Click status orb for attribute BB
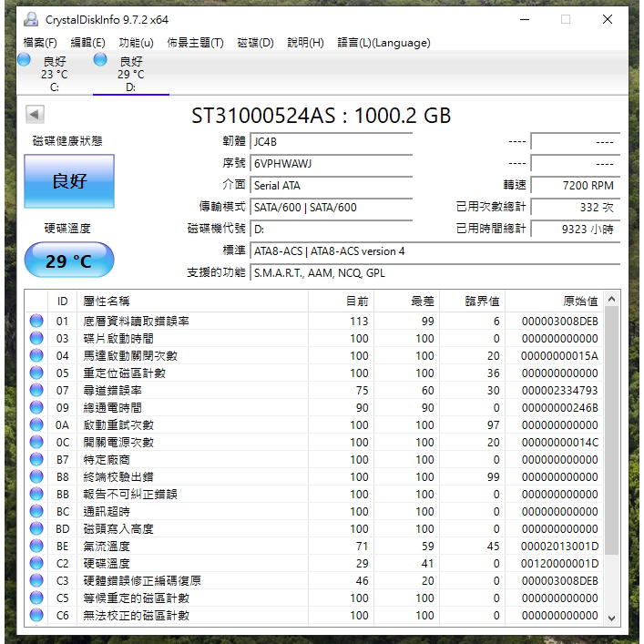The height and width of the screenshot is (644, 644). 36,494
